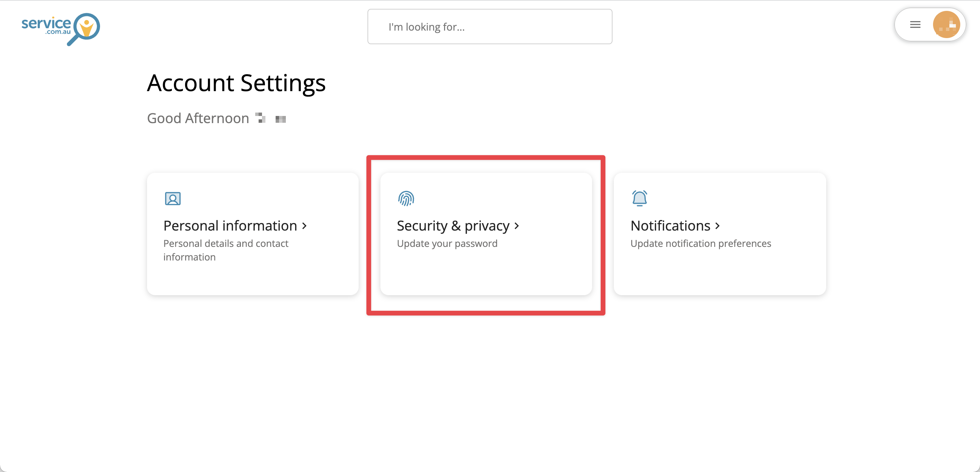
Task: Click the Account Settings page heading
Action: (236, 83)
